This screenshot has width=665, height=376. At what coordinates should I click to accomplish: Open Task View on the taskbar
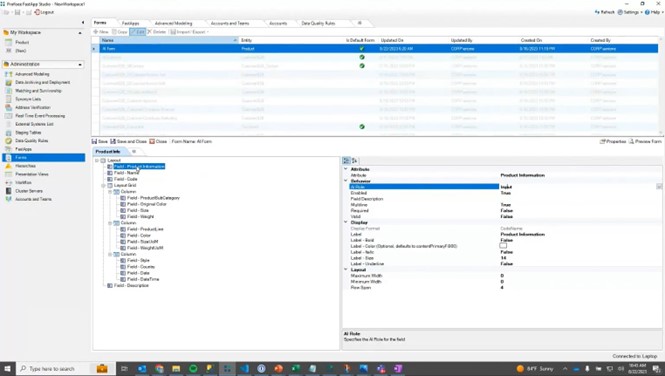(124, 369)
